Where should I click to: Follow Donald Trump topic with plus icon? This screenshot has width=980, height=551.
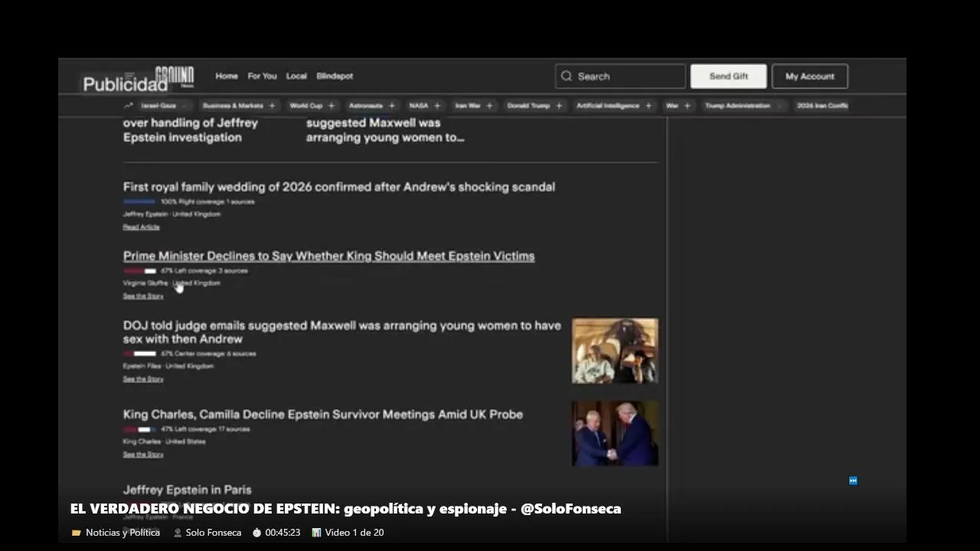click(559, 106)
